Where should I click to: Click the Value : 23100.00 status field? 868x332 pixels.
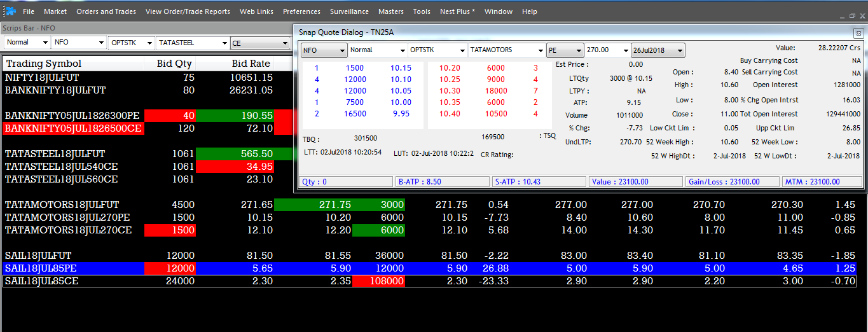(x=636, y=182)
